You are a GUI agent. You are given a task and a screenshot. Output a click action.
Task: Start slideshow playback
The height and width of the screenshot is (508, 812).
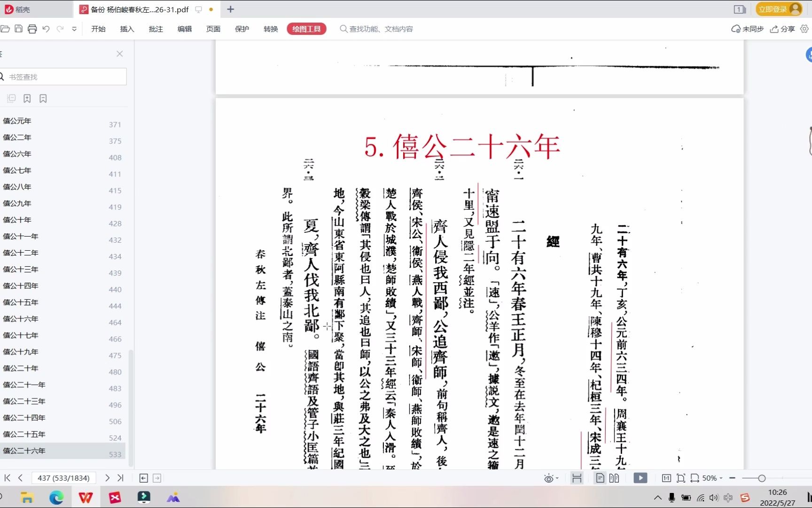pos(640,478)
